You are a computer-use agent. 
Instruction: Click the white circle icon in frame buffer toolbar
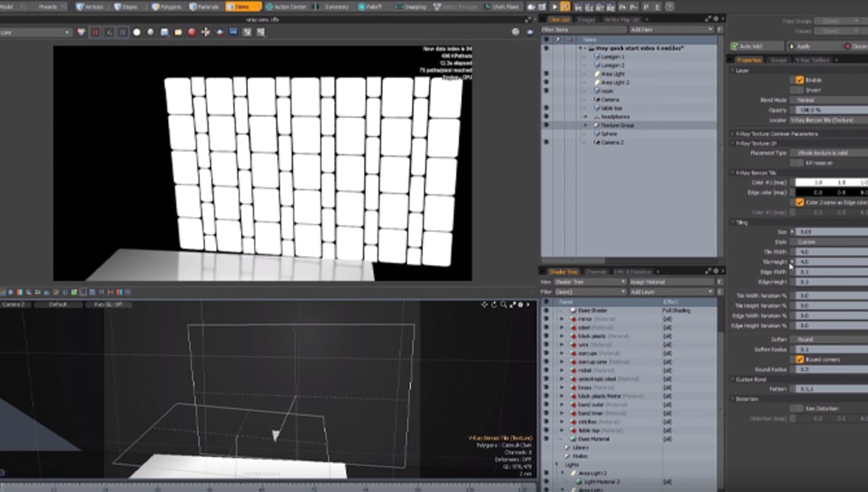pos(137,32)
